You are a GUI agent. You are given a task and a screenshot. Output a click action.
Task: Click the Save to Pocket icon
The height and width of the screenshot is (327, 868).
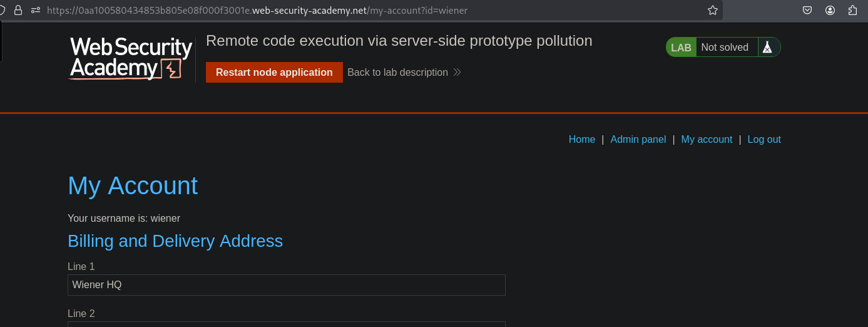click(807, 10)
